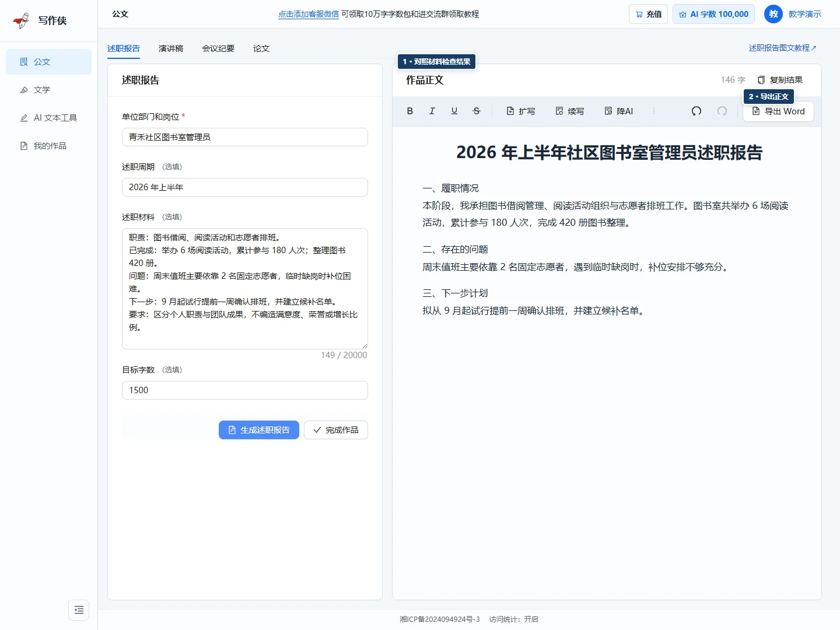Image resolution: width=840 pixels, height=630 pixels.
Task: Click the 充值 recharge button
Action: pyautogui.click(x=648, y=14)
